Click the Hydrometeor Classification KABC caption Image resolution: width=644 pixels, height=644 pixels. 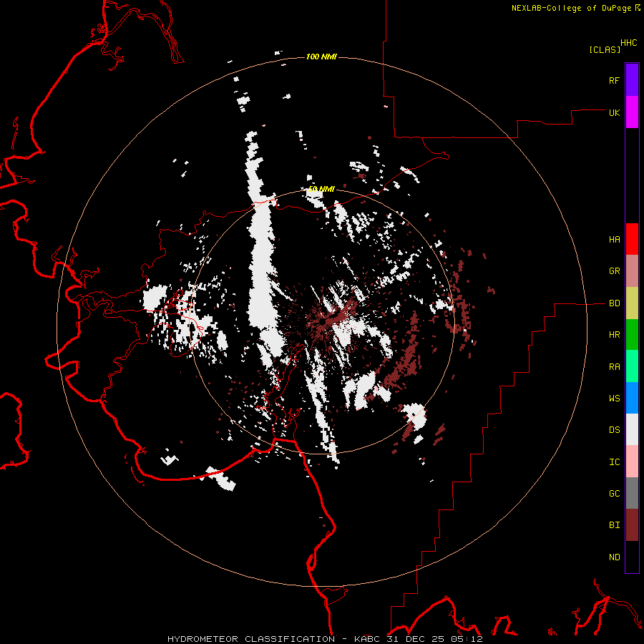[325, 639]
